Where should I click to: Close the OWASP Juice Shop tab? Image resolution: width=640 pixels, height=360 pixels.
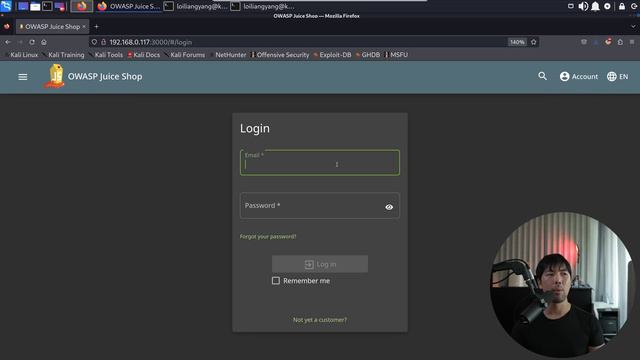click(84, 27)
